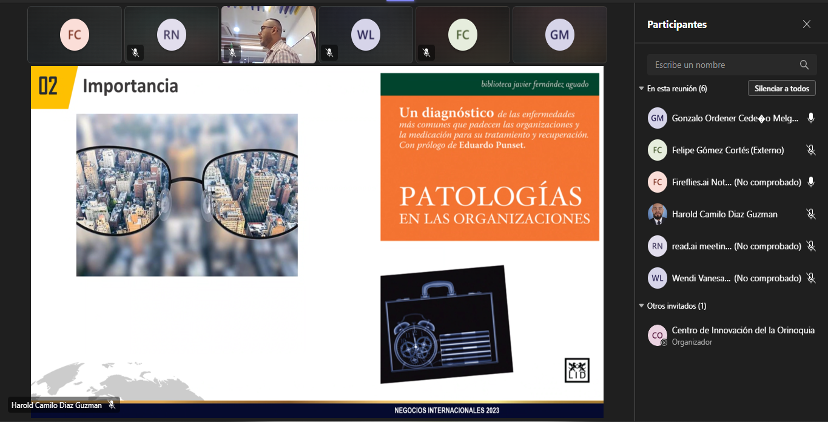Image resolution: width=829 pixels, height=422 pixels.
Task: Click the WL participant tile at top
Action: [x=365, y=35]
